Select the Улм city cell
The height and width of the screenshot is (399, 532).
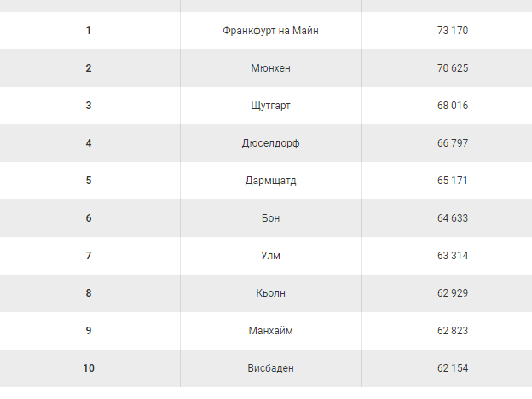[270, 256]
